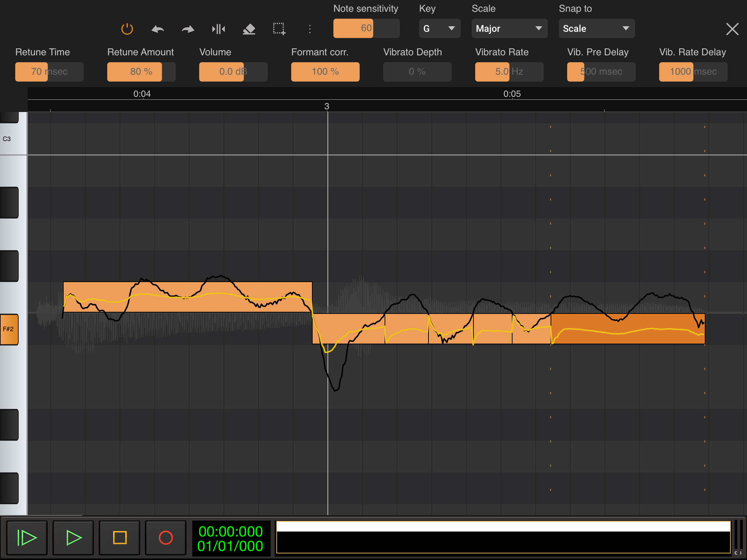The height and width of the screenshot is (560, 747).
Task: Click the redo arrow icon
Action: pyautogui.click(x=188, y=29)
